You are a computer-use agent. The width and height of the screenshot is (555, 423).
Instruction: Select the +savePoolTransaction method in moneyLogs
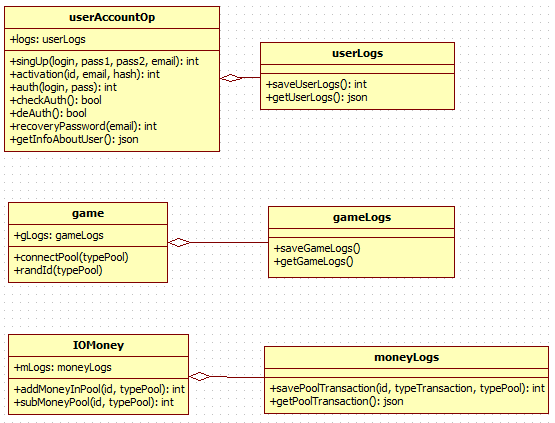coord(407,388)
